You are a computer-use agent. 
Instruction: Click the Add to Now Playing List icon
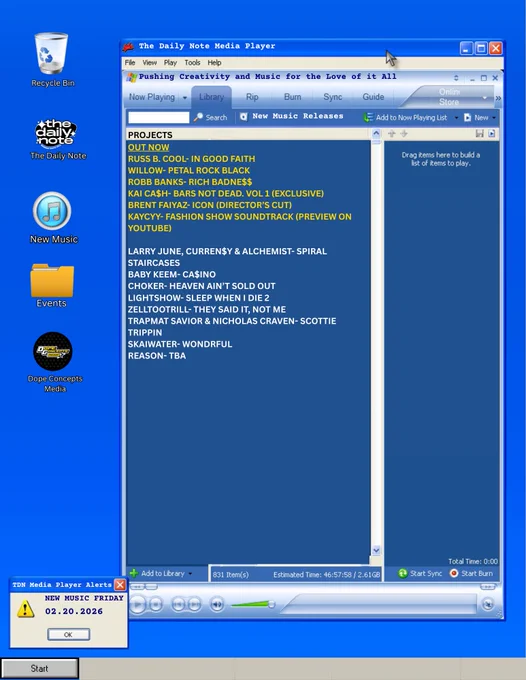point(368,117)
